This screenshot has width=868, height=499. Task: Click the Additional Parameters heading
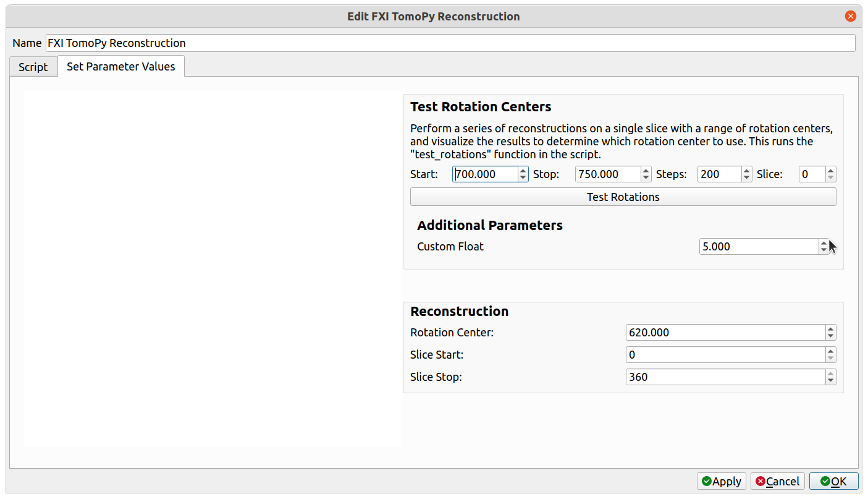point(490,225)
